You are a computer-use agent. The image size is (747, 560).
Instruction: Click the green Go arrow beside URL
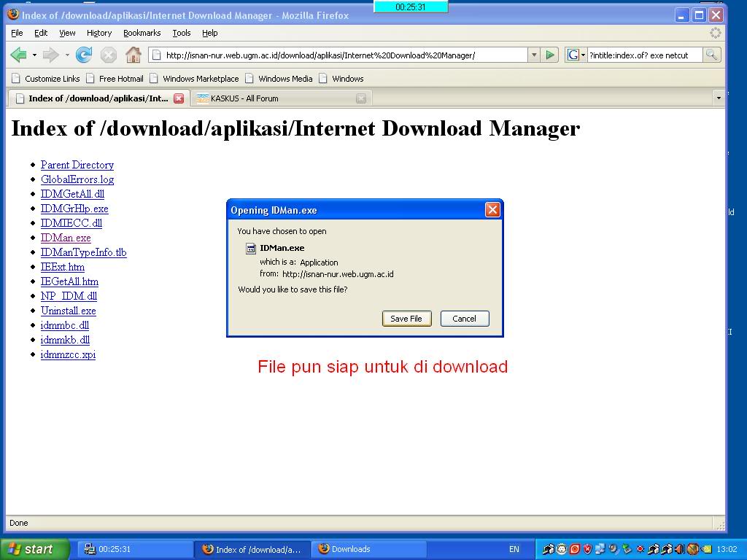tap(550, 55)
